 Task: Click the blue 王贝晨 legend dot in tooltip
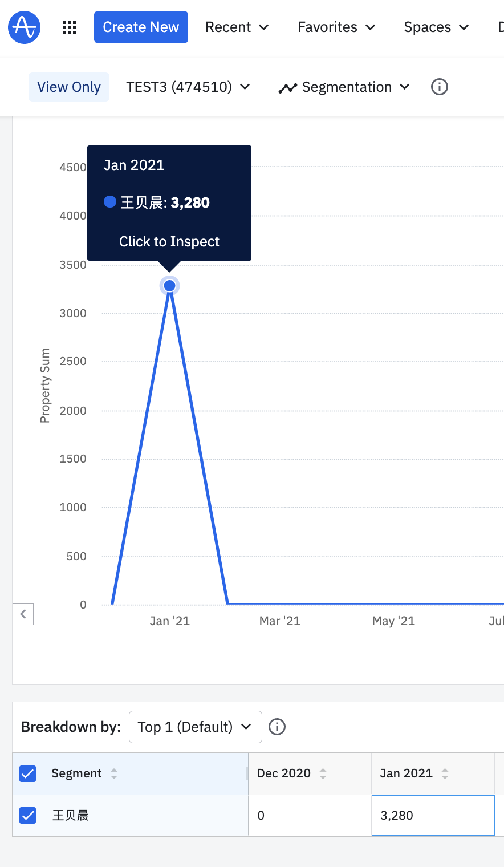110,202
